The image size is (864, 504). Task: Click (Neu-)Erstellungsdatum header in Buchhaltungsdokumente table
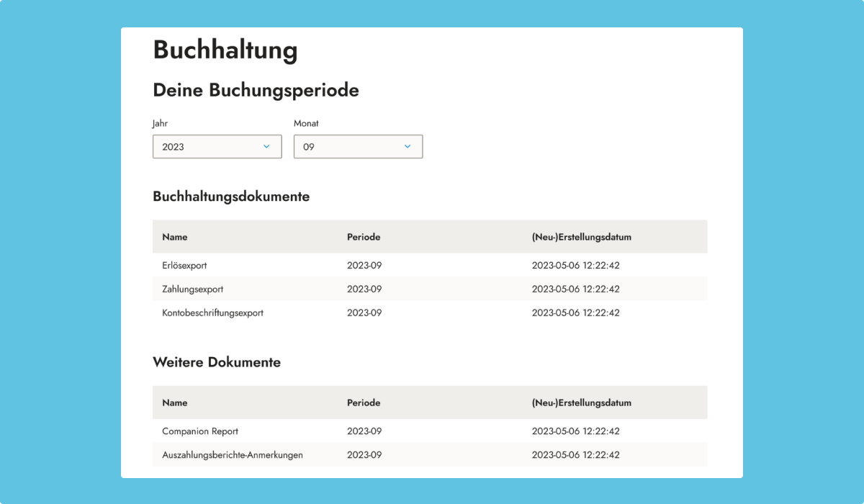point(582,237)
